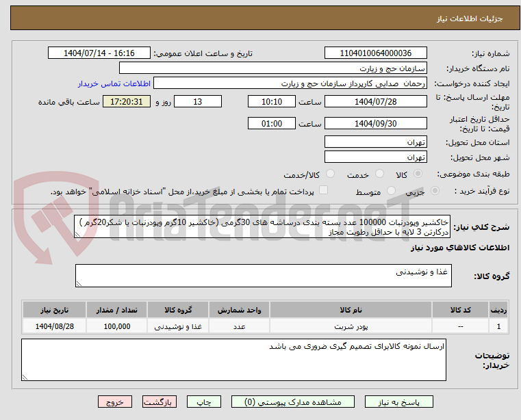Click the توضیحات خریدار text area
This screenshot has height=420, width=521.
coord(233,360)
